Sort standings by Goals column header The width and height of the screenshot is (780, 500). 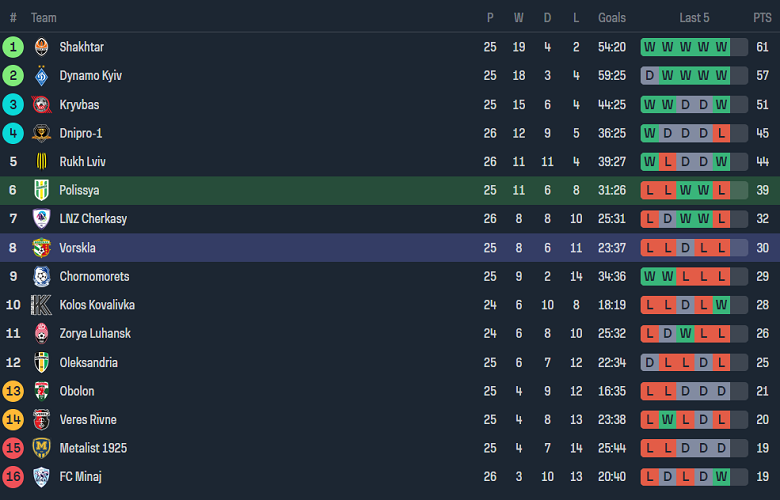(612, 18)
